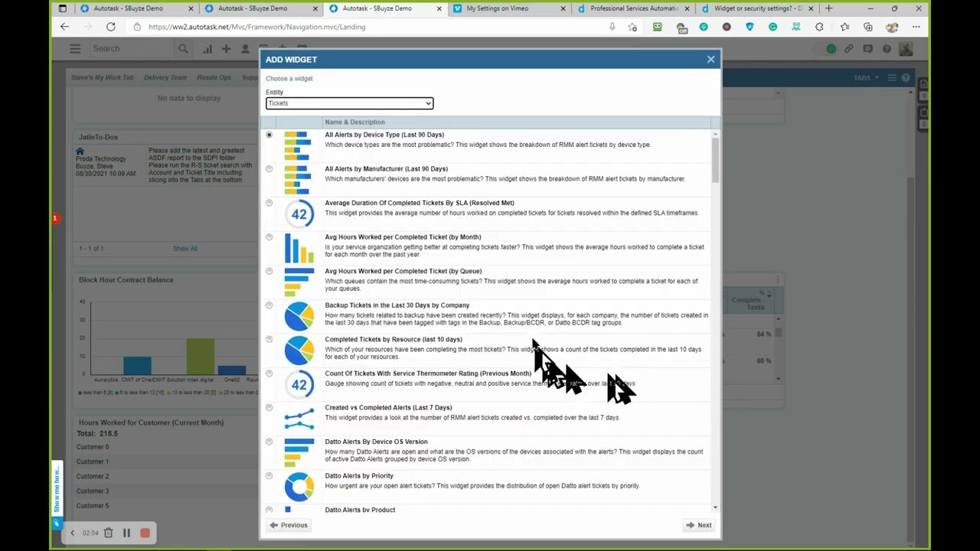Open browser three-dots settings menu
The height and width of the screenshot is (551, 980).
(916, 27)
